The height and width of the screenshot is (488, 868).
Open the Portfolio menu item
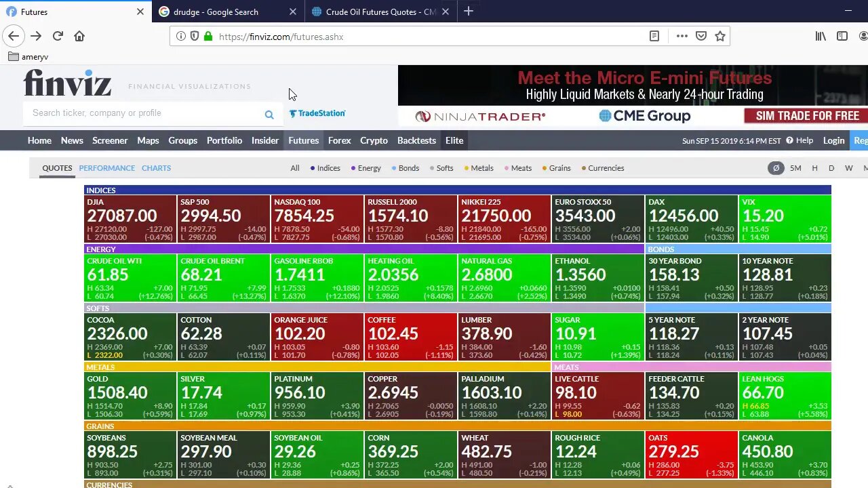coord(224,140)
